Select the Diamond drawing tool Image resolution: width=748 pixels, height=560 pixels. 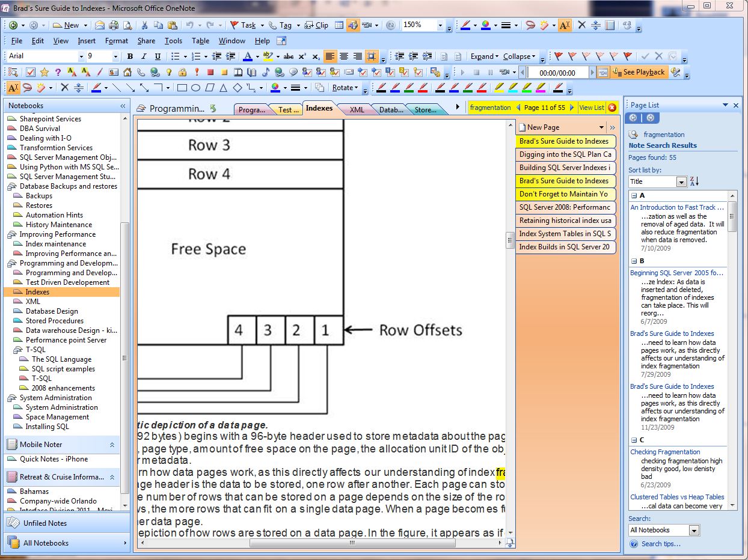pos(238,88)
